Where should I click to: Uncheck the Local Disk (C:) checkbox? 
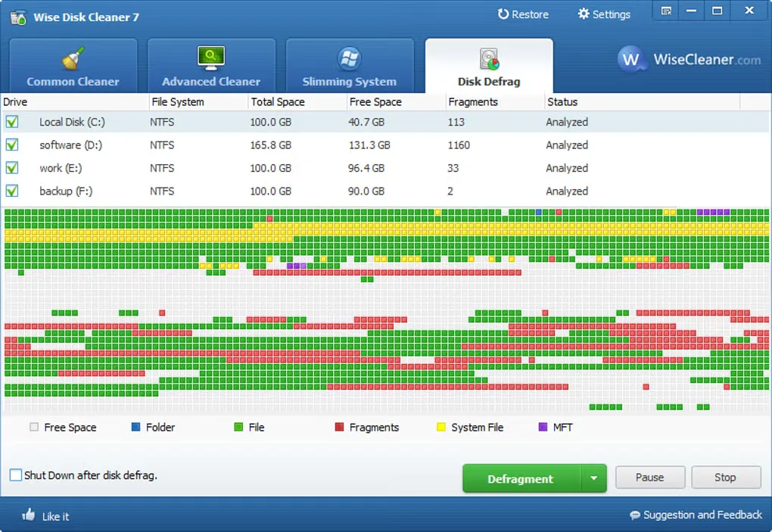coord(12,122)
